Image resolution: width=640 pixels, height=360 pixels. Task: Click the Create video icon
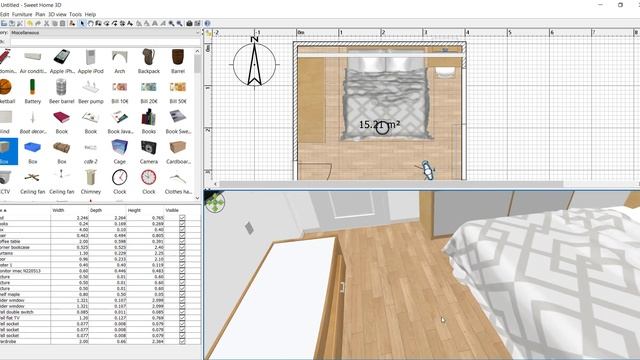[197, 24]
